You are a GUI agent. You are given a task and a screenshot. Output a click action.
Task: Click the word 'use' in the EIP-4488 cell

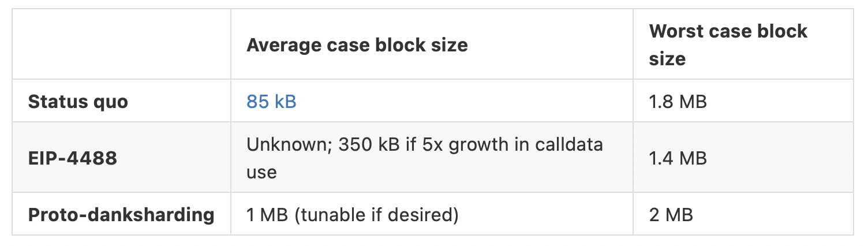click(261, 172)
